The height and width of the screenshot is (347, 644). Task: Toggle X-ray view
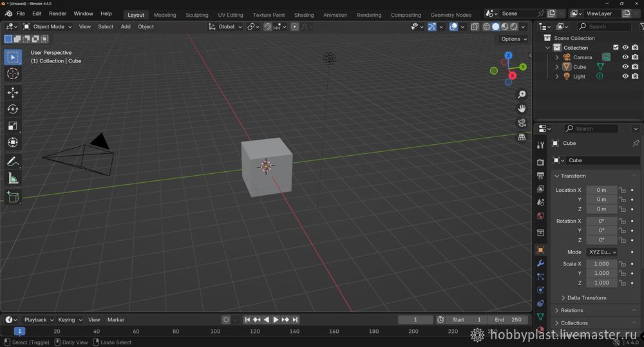pyautogui.click(x=475, y=26)
